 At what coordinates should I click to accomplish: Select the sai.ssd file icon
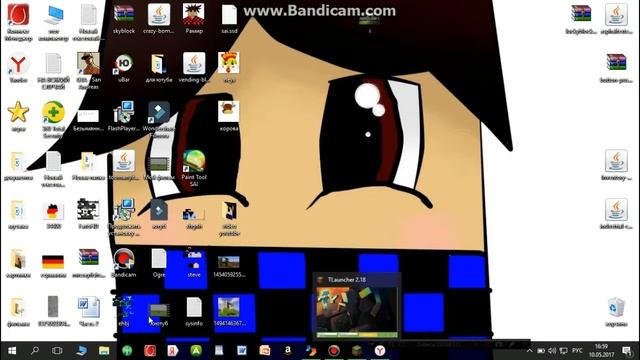[229, 18]
